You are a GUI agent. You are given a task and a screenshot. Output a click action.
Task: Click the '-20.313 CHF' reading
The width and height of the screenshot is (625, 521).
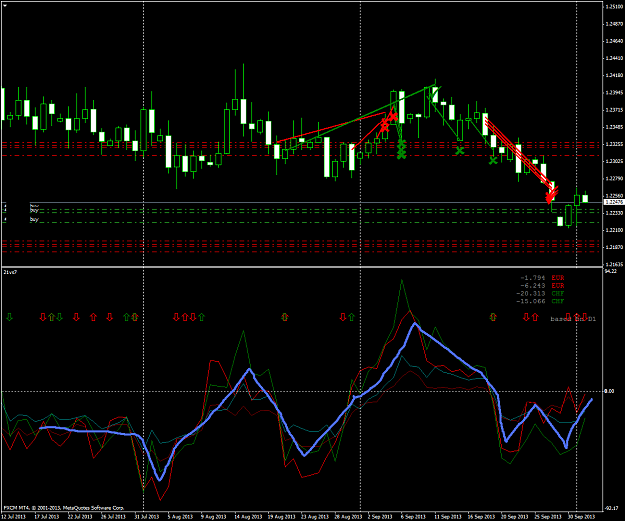(x=540, y=294)
